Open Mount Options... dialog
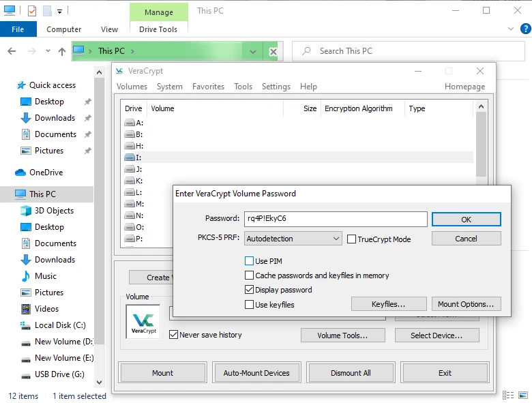This screenshot has width=532, height=403. pos(466,304)
